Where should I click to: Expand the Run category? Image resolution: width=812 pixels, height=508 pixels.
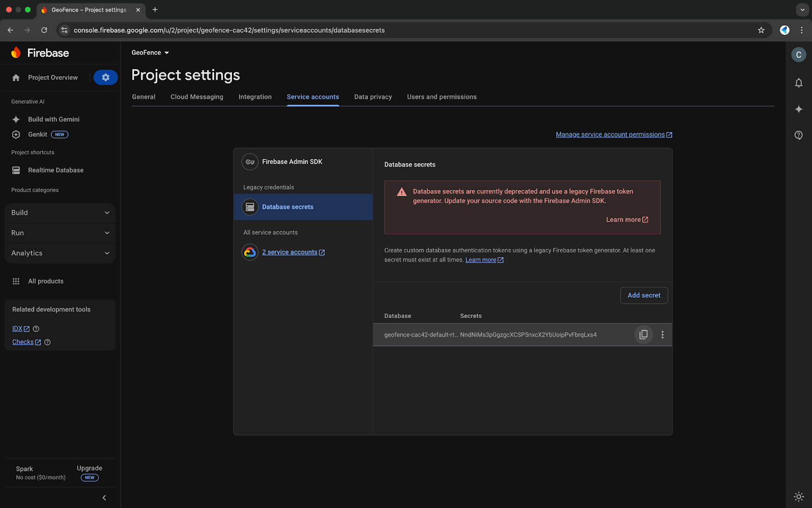tap(60, 233)
